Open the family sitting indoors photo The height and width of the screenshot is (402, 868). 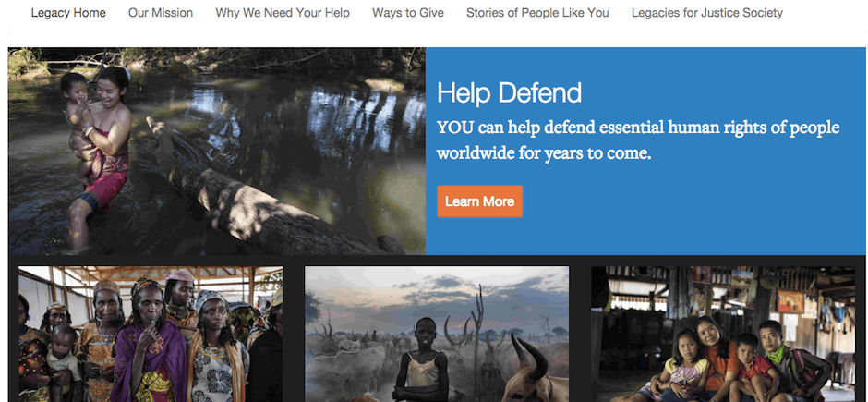tap(723, 334)
